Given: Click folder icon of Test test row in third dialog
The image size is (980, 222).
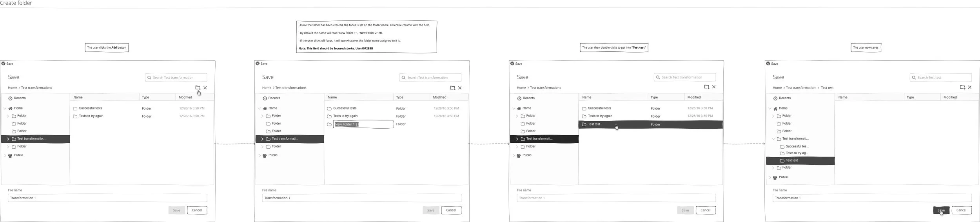Looking at the screenshot, I should (x=584, y=124).
